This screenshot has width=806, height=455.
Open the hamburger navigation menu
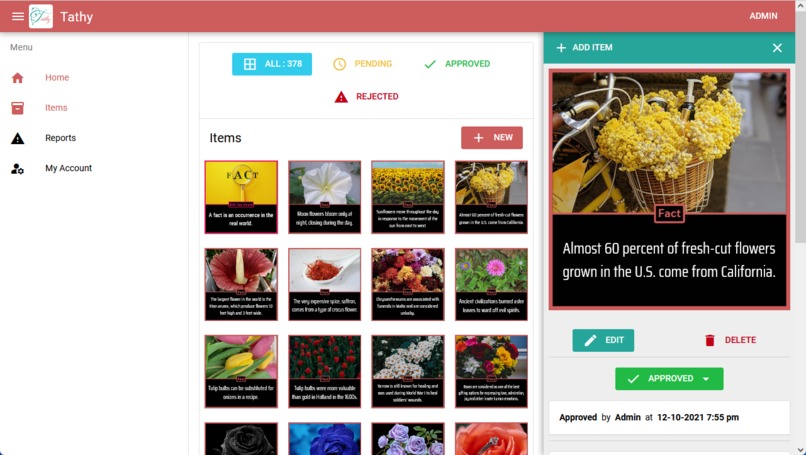17,16
